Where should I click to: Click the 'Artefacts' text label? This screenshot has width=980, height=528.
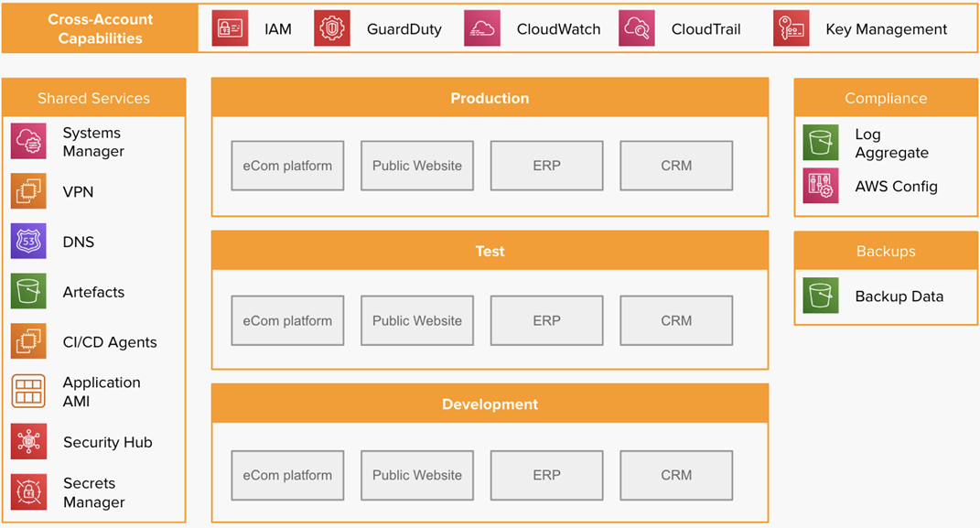(x=93, y=292)
